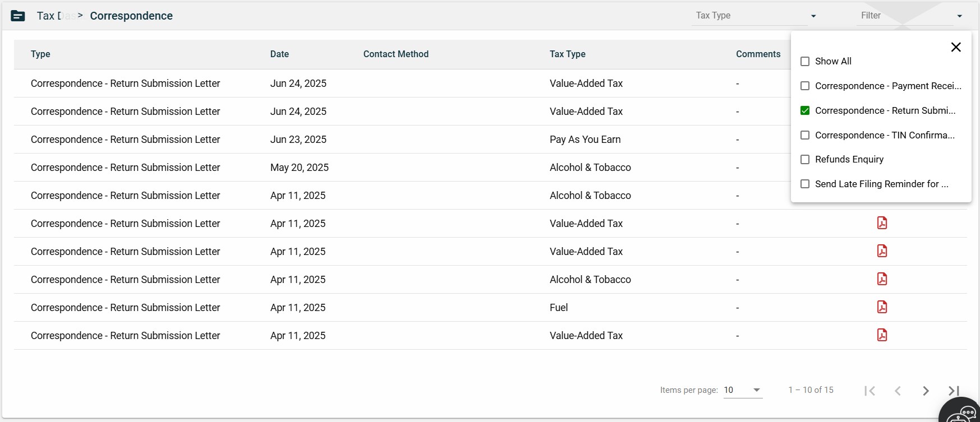Image resolution: width=980 pixels, height=422 pixels.
Task: Click the correspondence folder icon in header
Action: click(18, 16)
